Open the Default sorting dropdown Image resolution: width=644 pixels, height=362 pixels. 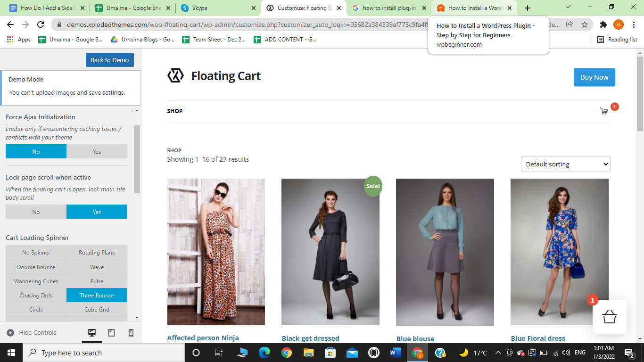click(x=565, y=164)
